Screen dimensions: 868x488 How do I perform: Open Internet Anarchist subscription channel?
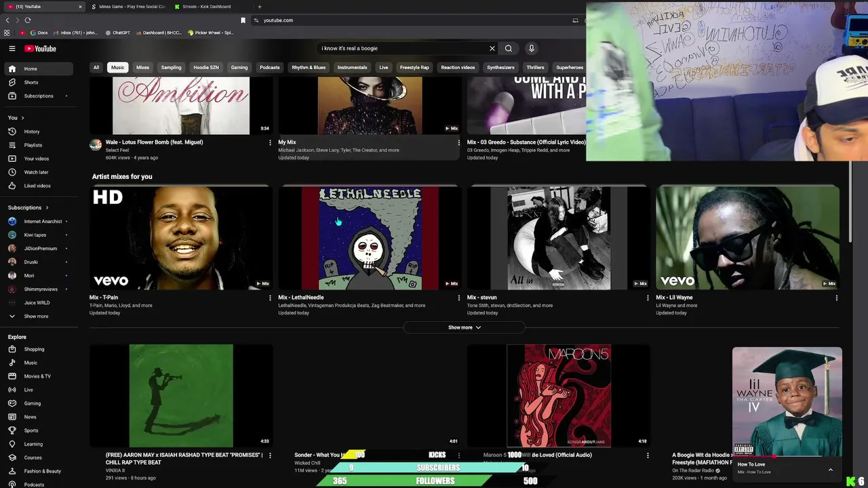39,221
